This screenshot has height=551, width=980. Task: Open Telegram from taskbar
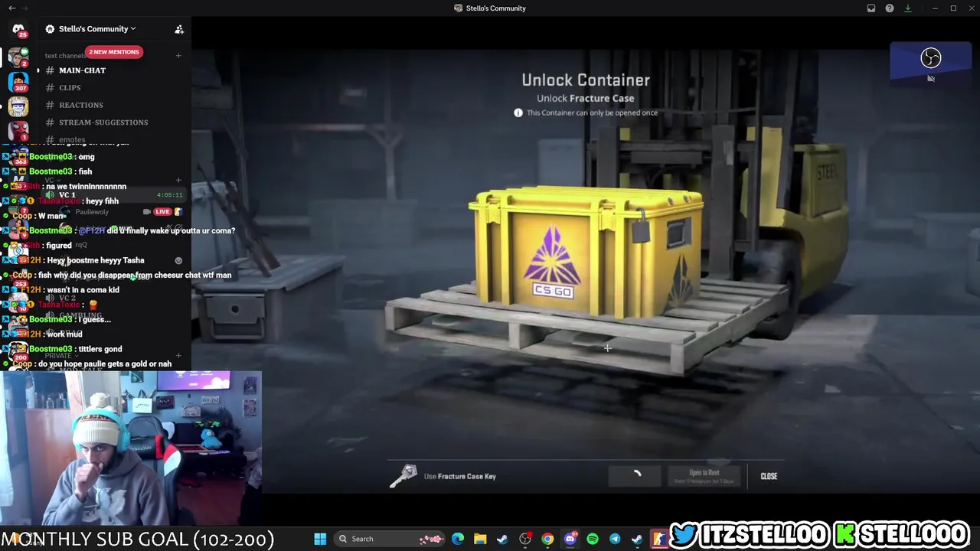tap(614, 539)
